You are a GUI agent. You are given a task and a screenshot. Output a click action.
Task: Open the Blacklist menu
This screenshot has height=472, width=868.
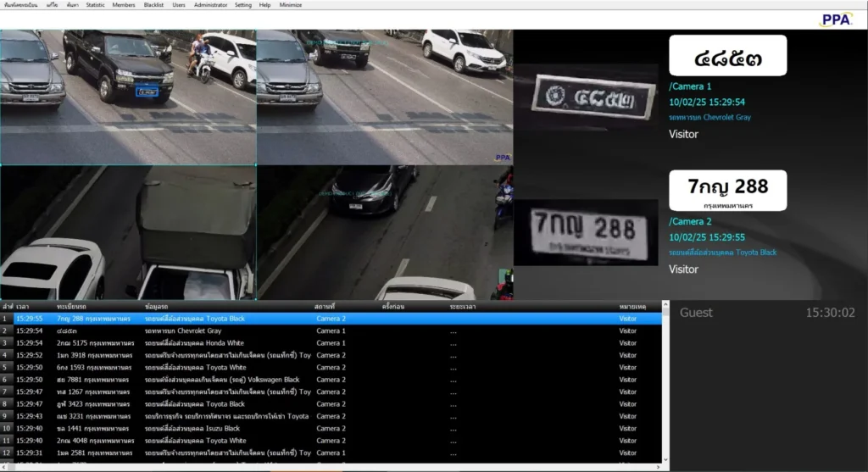pos(153,4)
